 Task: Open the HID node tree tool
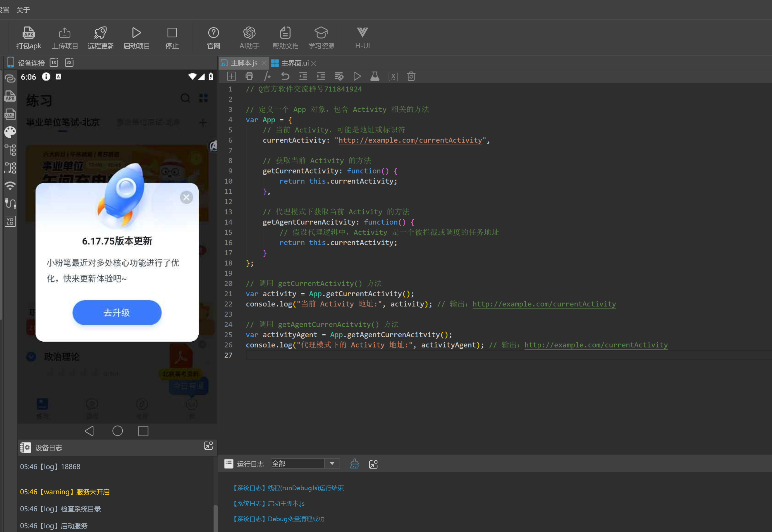10,168
